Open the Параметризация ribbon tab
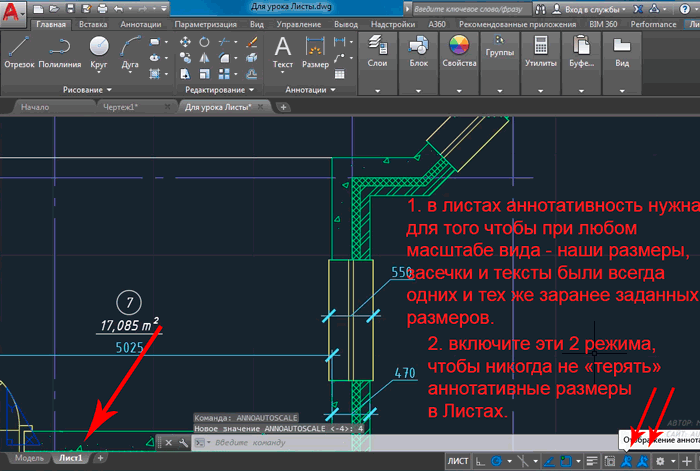700x471 pixels. click(x=205, y=24)
